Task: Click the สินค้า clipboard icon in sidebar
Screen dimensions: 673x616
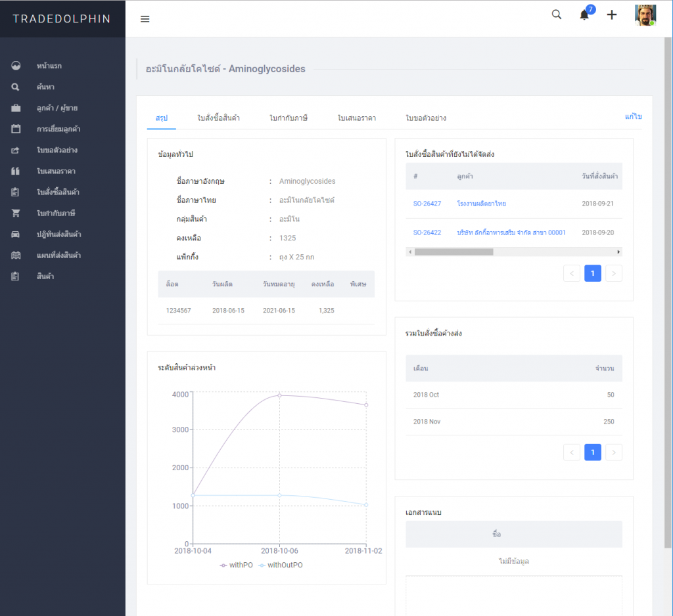Action: (x=16, y=276)
